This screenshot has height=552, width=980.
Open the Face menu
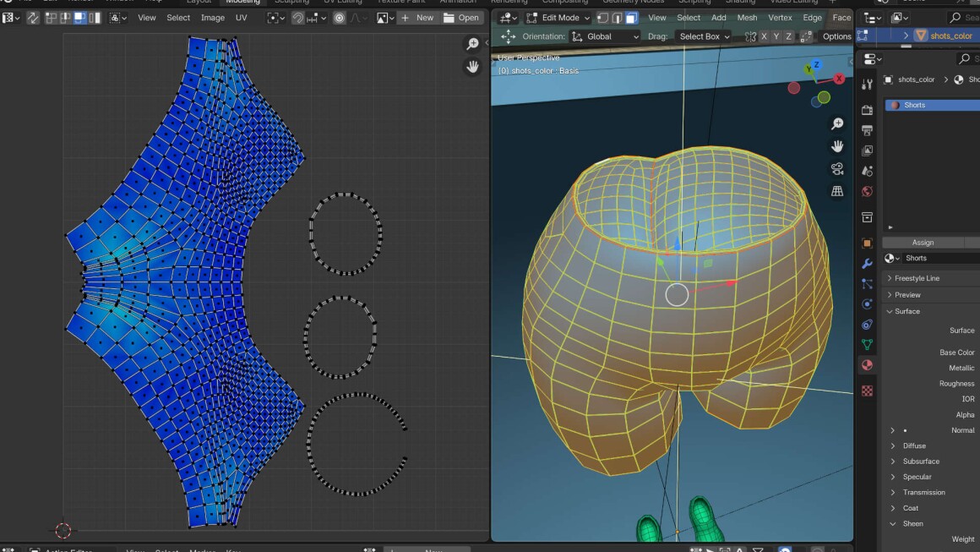click(x=842, y=18)
